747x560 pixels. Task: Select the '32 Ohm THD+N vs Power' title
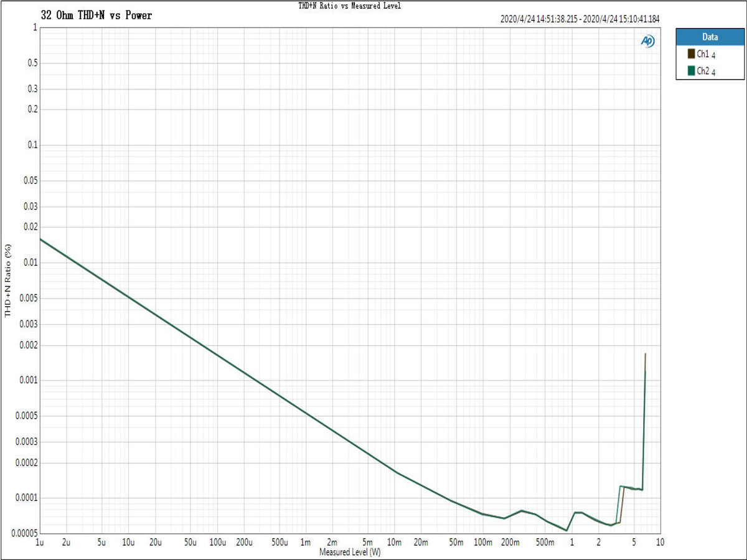(96, 15)
